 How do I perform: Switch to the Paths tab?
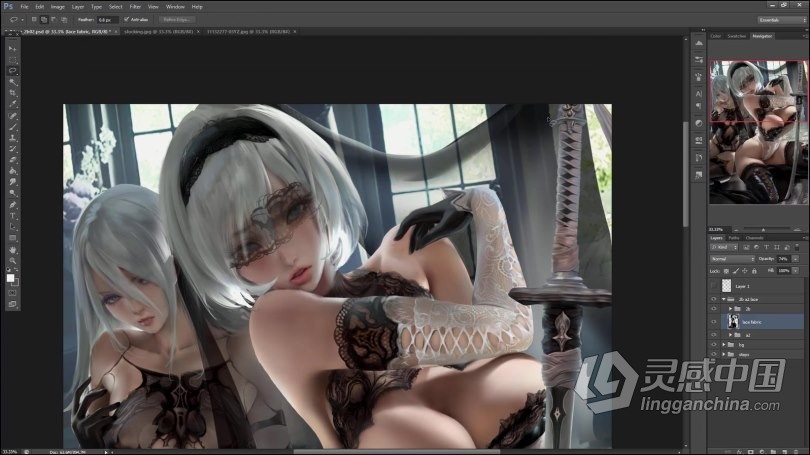[x=734, y=238]
